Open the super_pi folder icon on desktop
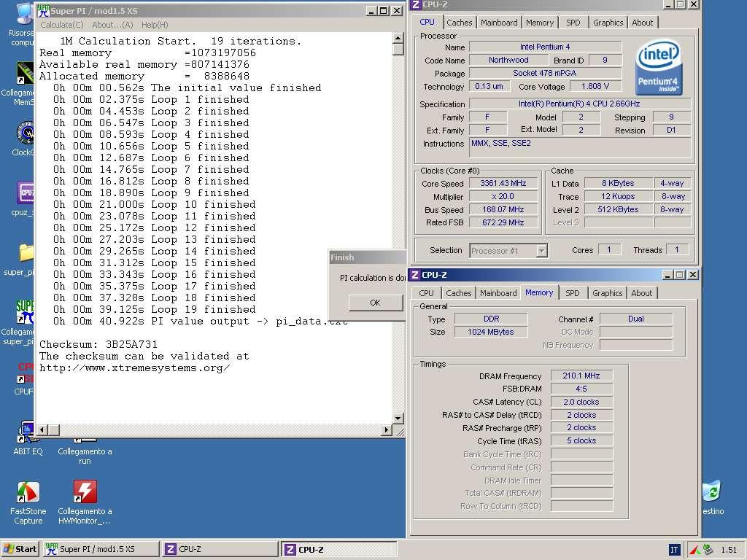 click(x=26, y=252)
